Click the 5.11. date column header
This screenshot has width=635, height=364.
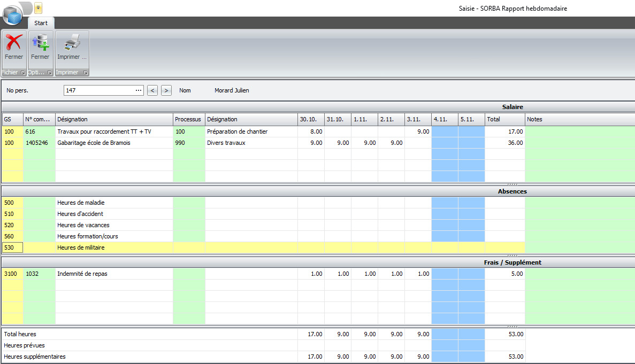point(471,119)
